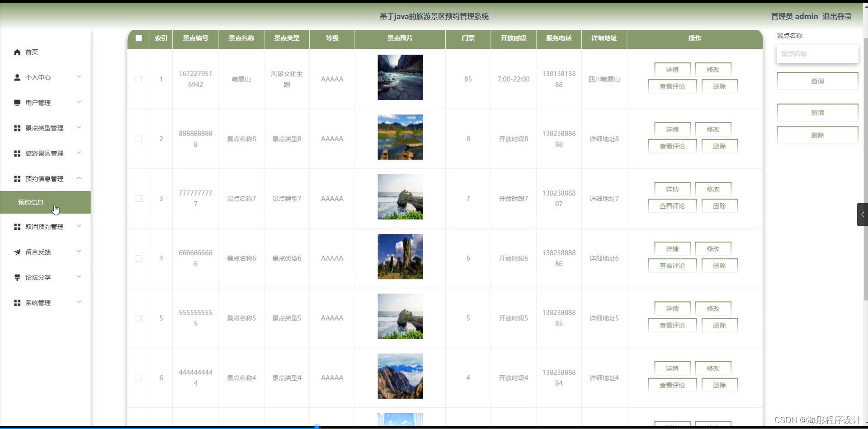The width and height of the screenshot is (868, 429).
Task: Click the 退出登录 link
Action: [837, 16]
